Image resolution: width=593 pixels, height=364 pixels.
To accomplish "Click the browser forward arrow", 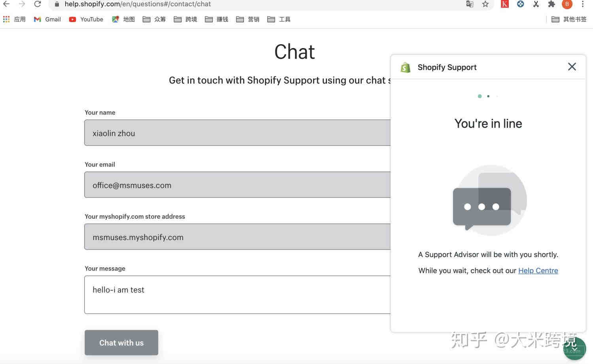I will point(22,4).
